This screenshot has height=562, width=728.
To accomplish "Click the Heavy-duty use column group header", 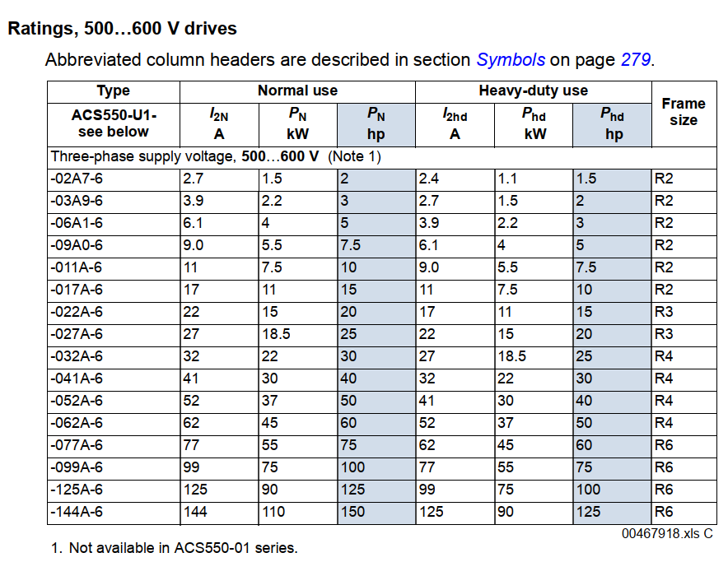I will (533, 91).
